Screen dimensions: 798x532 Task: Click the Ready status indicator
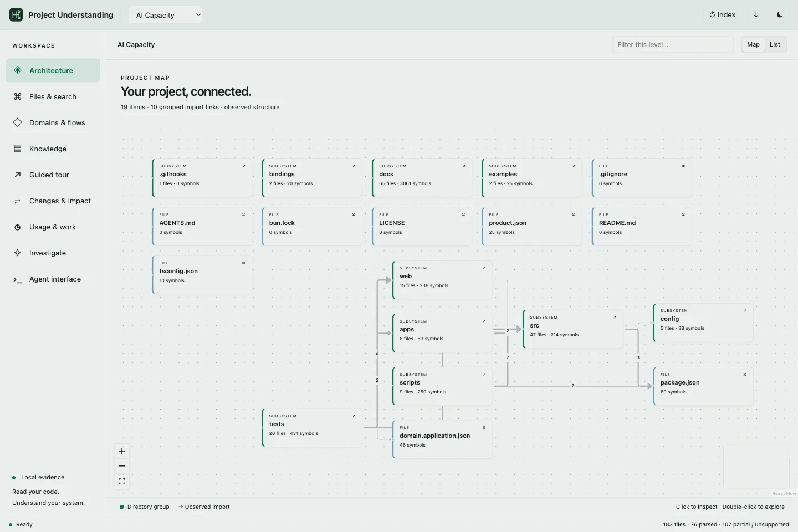21,524
